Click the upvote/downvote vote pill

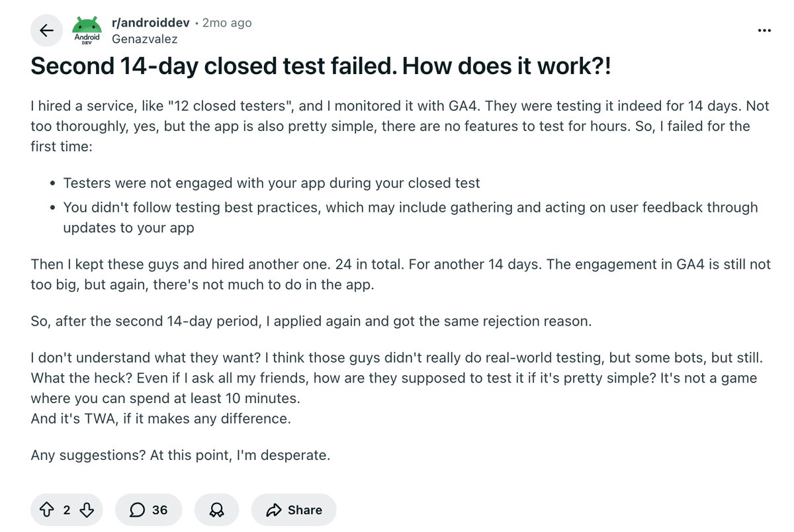pos(66,510)
